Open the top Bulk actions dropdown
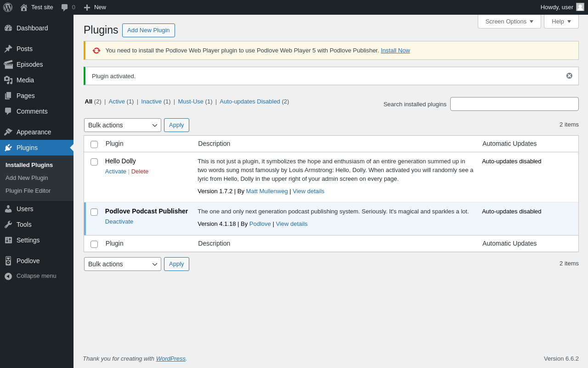Viewport: 588px width, 368px height. click(x=122, y=125)
